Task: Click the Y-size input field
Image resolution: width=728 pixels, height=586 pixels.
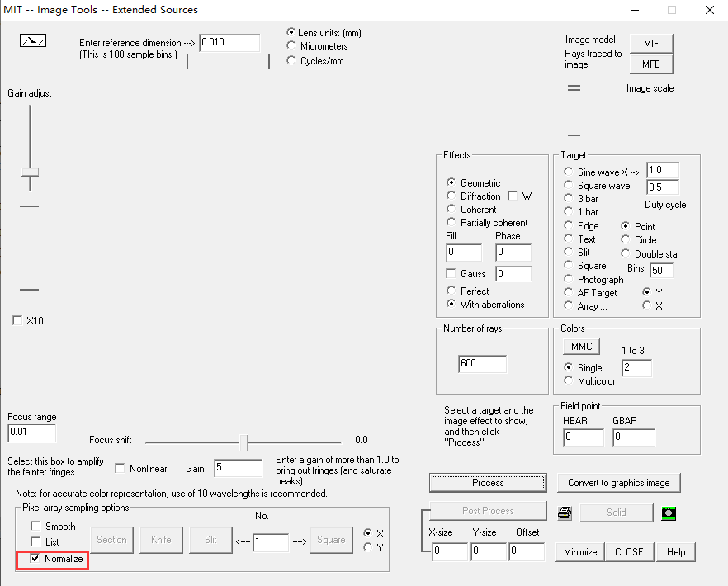Action: click(489, 551)
